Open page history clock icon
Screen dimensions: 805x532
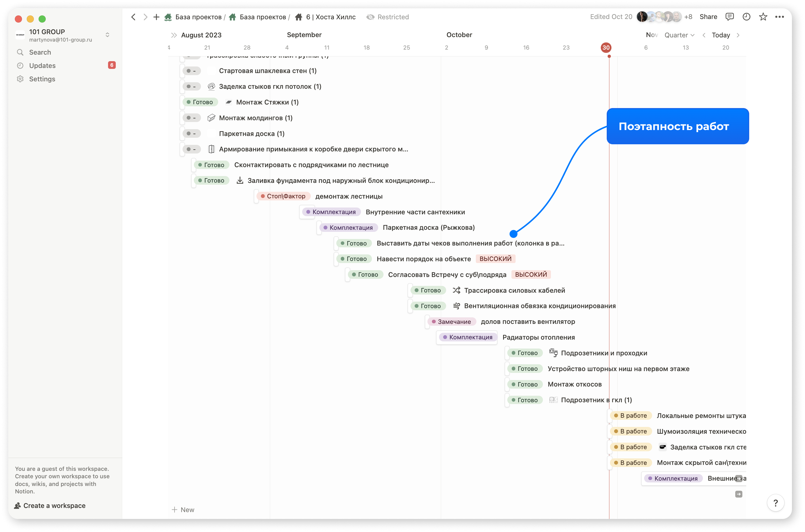click(746, 17)
